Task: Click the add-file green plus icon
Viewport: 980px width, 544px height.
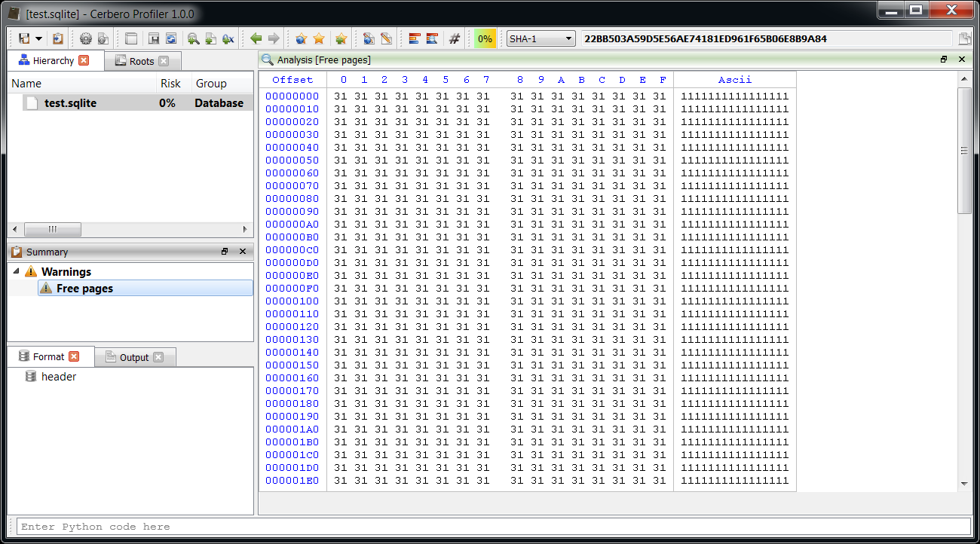Action: point(211,38)
